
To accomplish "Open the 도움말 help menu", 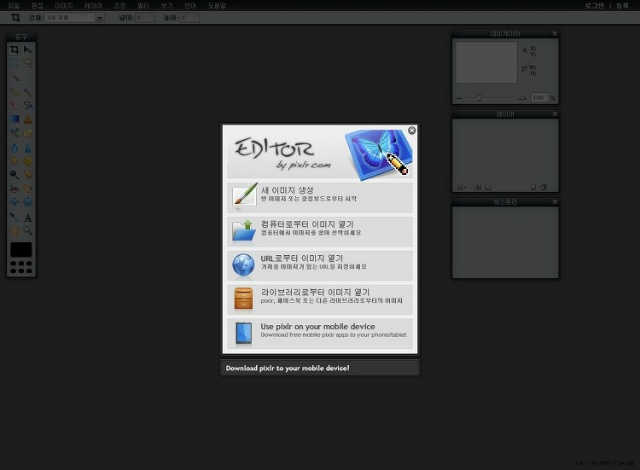I will pyautogui.click(x=217, y=6).
